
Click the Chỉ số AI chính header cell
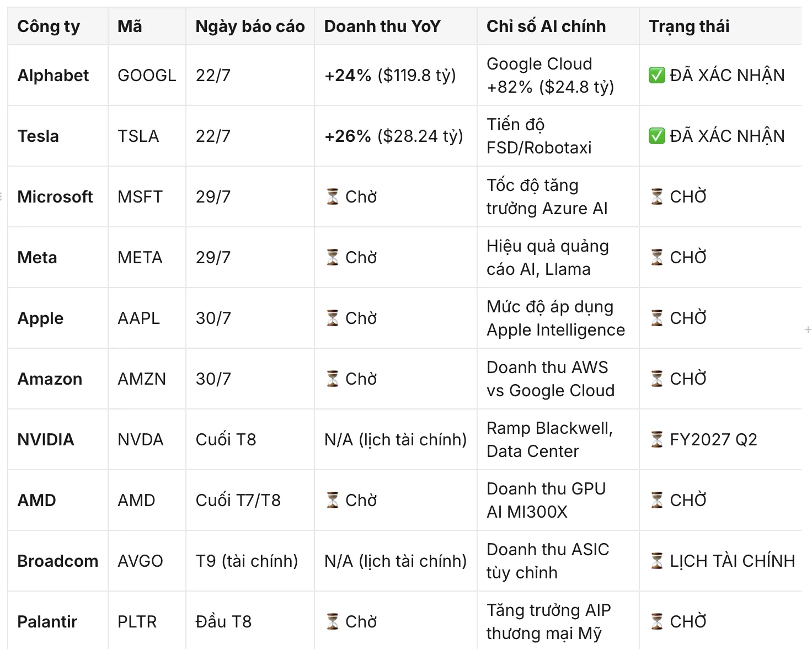pyautogui.click(x=558, y=26)
